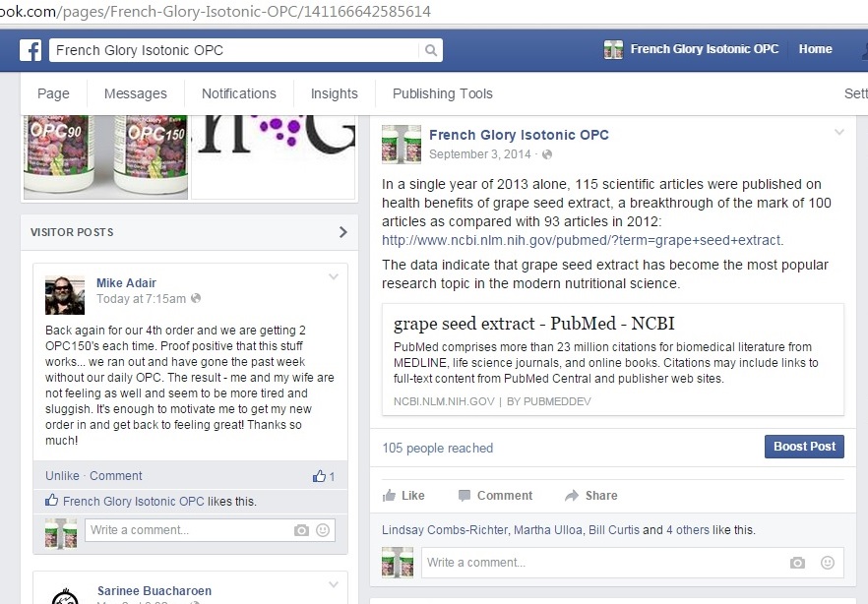
Task: Unlike Mike Adair's visitor post
Action: tap(63, 476)
